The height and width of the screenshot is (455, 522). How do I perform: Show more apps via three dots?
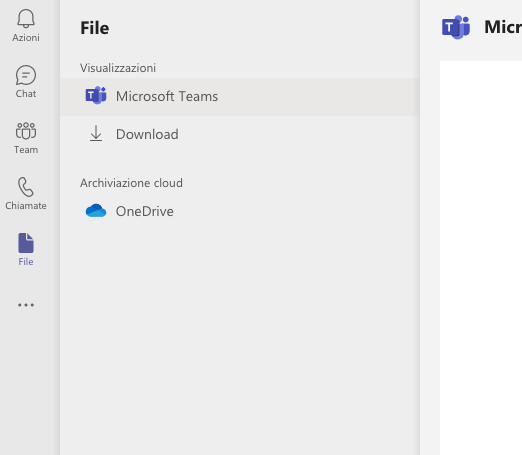(x=26, y=305)
